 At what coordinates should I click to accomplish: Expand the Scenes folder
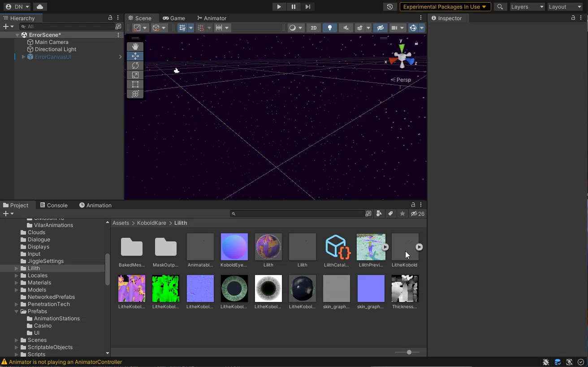click(17, 340)
